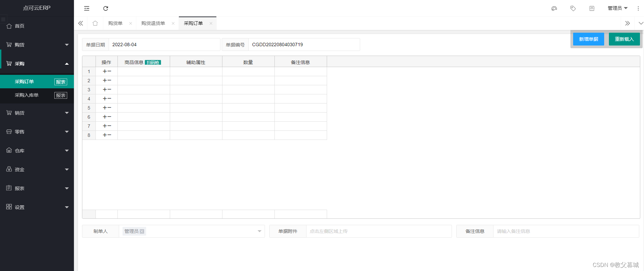Switch to the 购货退货单 tab
Viewport: 644px width, 271px height.
coord(153,23)
